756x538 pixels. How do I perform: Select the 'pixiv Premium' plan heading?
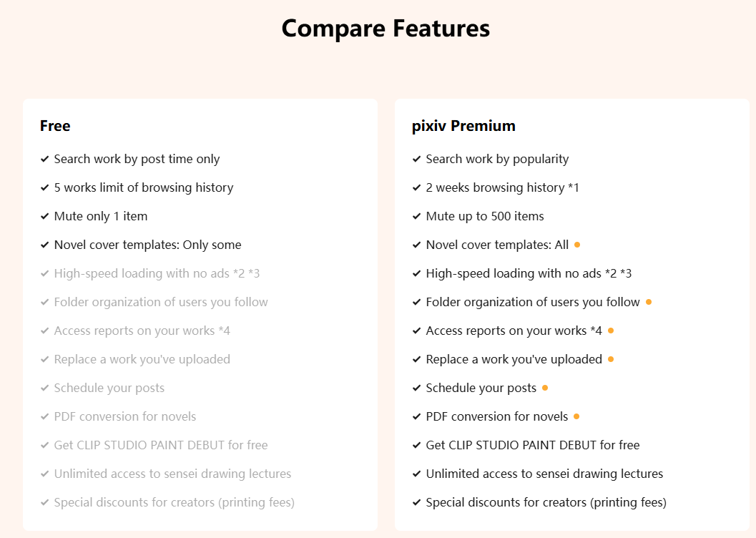point(463,126)
